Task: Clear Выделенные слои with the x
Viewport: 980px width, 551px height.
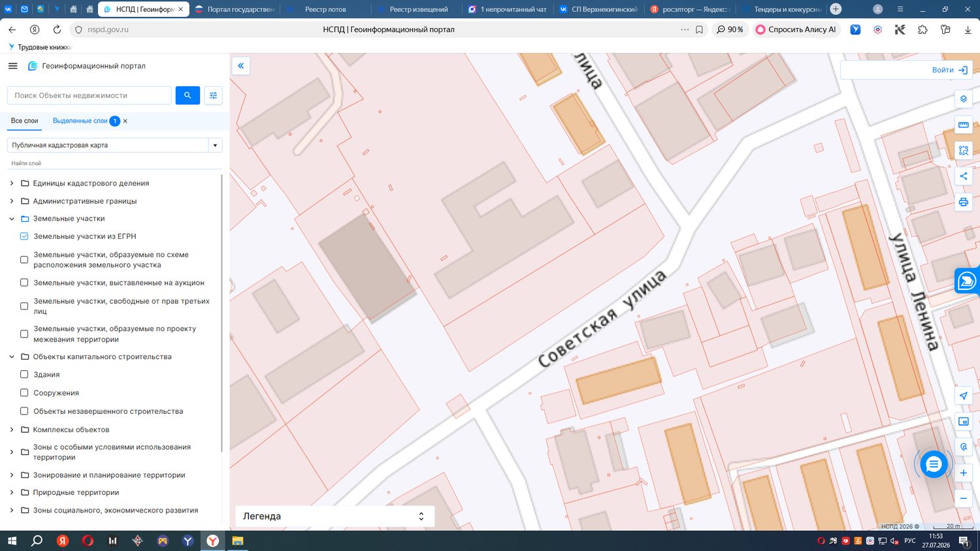Action: tap(125, 121)
